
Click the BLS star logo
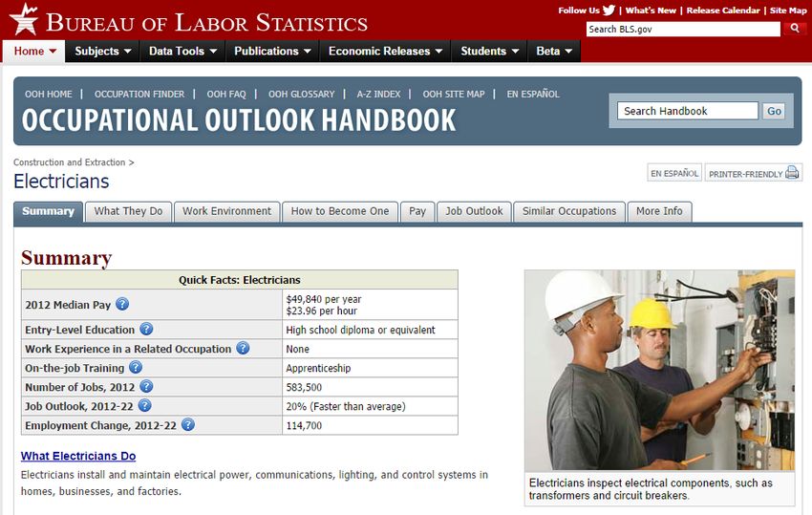click(24, 19)
